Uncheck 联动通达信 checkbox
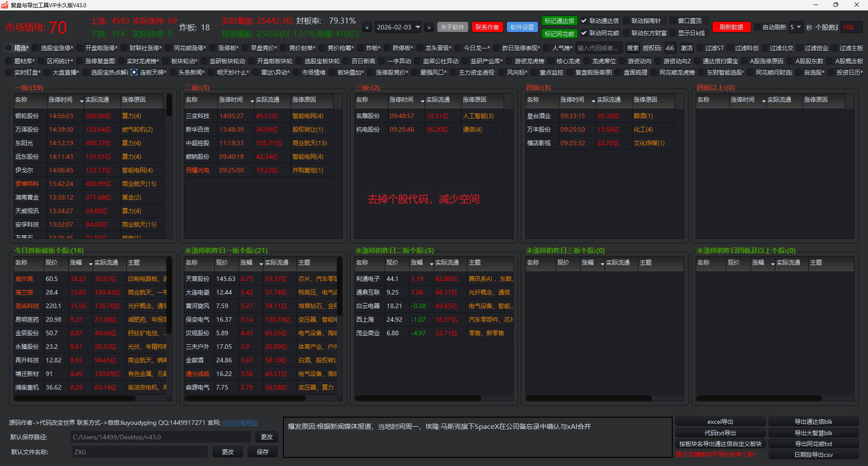The image size is (868, 466). [x=584, y=21]
